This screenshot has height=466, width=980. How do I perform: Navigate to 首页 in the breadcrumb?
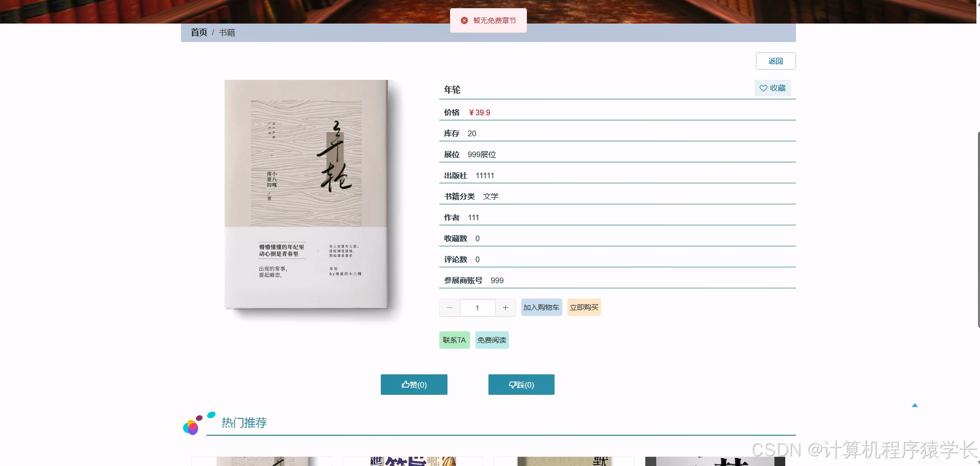(x=199, y=32)
